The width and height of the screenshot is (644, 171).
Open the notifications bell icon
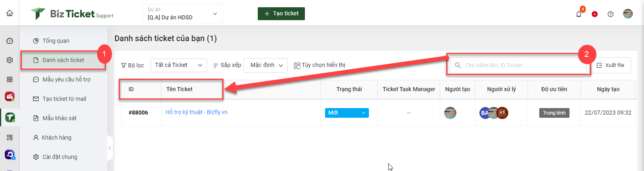click(579, 14)
